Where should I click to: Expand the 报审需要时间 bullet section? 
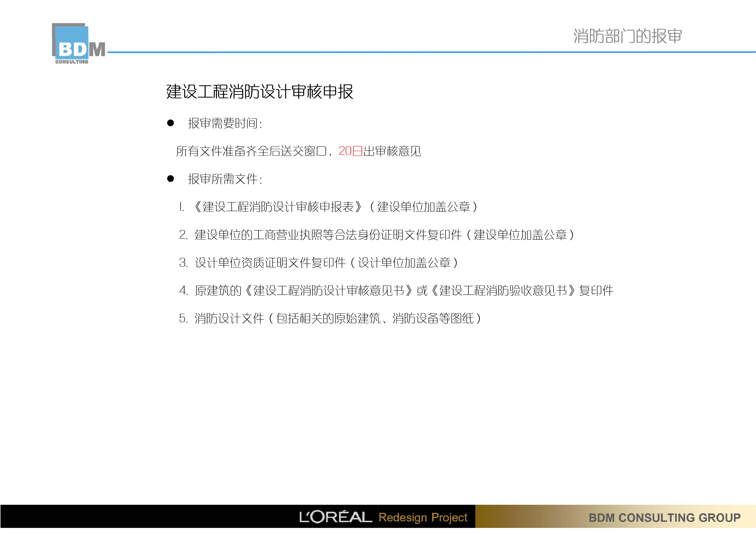[x=227, y=122]
